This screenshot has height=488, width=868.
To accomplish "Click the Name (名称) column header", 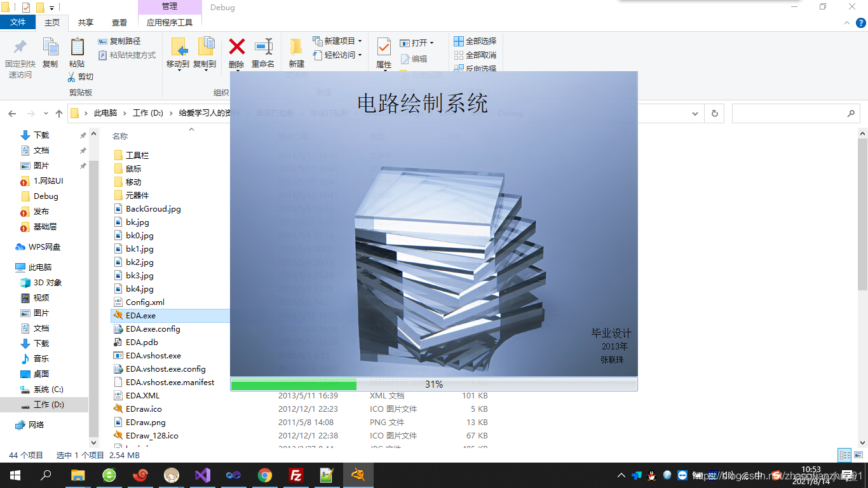I will coord(120,136).
